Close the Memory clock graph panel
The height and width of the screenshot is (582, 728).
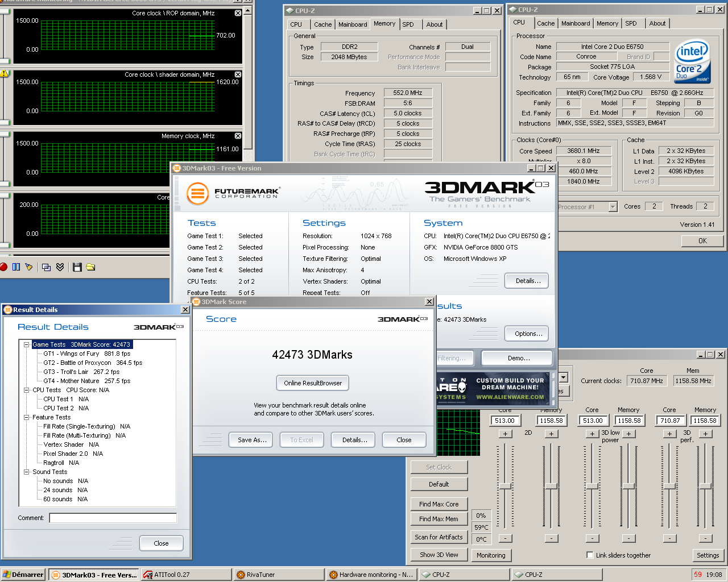coord(238,136)
